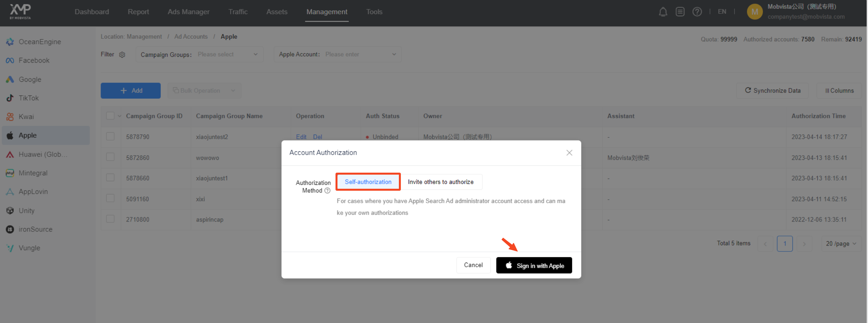The image size is (868, 323).
Task: Switch to the Management tab
Action: pos(327,11)
